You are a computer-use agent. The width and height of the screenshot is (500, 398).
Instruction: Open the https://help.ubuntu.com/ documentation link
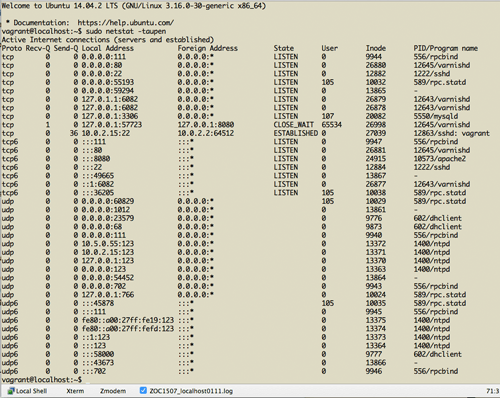(126, 23)
